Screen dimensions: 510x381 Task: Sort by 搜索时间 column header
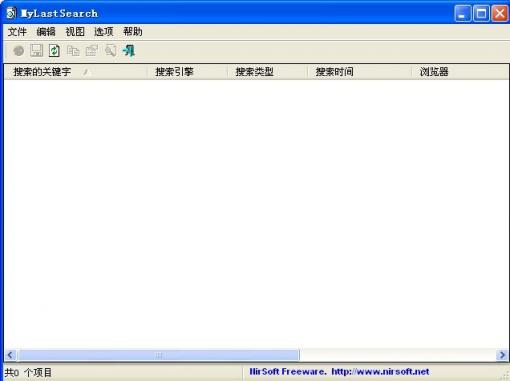coord(360,72)
